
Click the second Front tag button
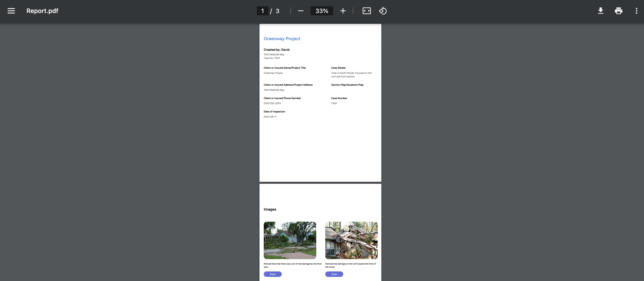[334, 274]
